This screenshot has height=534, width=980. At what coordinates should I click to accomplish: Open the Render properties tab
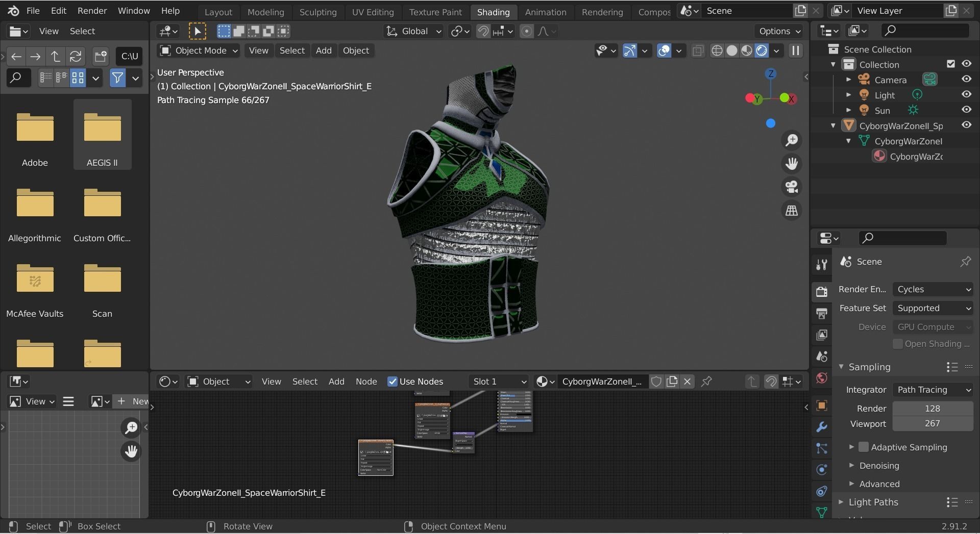[x=821, y=292]
